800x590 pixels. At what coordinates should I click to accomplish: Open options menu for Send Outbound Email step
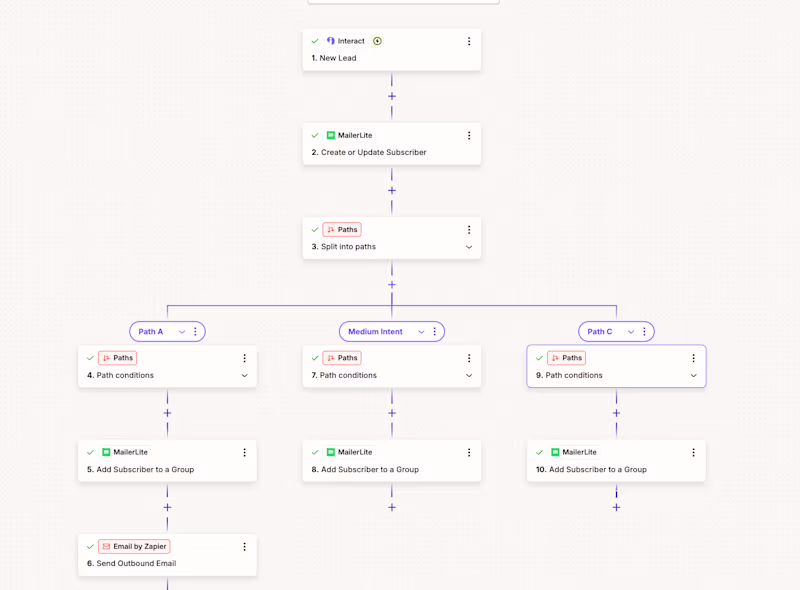[x=244, y=547]
